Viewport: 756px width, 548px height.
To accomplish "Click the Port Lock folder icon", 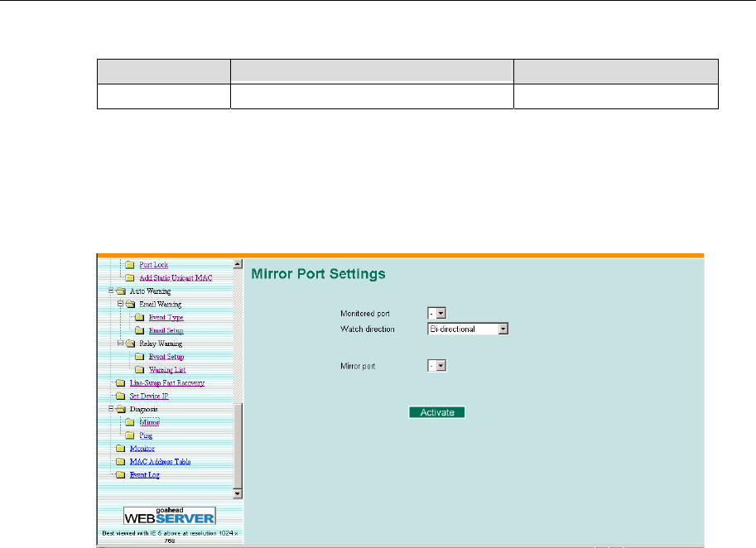I will point(130,265).
